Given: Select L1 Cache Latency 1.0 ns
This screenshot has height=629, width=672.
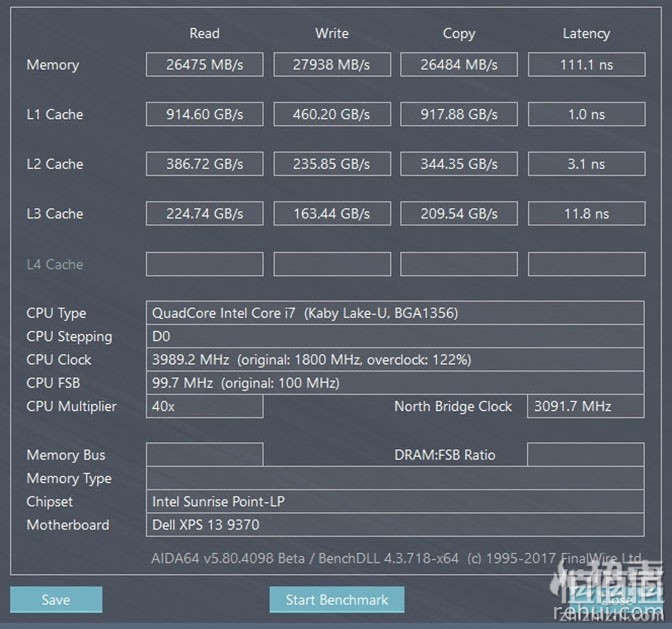Looking at the screenshot, I should click(x=587, y=114).
